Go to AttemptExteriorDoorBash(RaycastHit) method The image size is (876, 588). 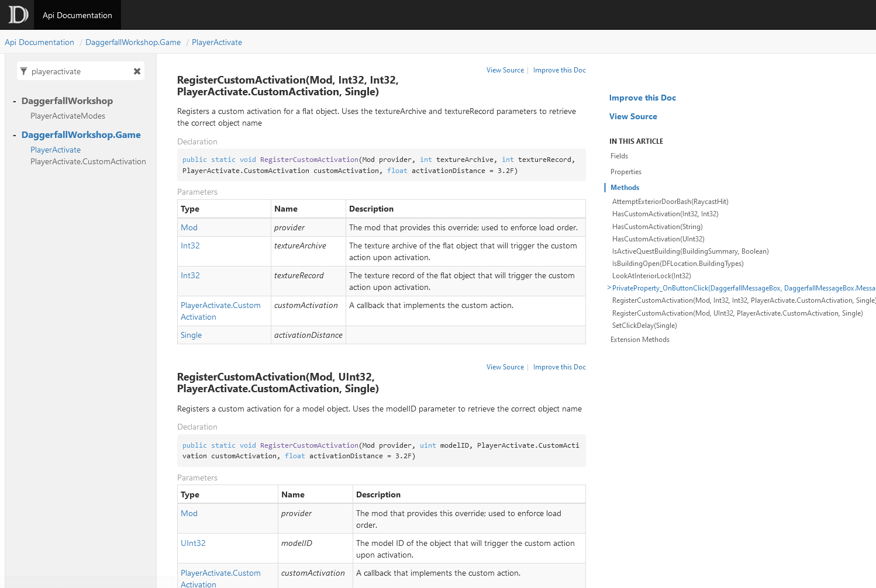pyautogui.click(x=670, y=202)
